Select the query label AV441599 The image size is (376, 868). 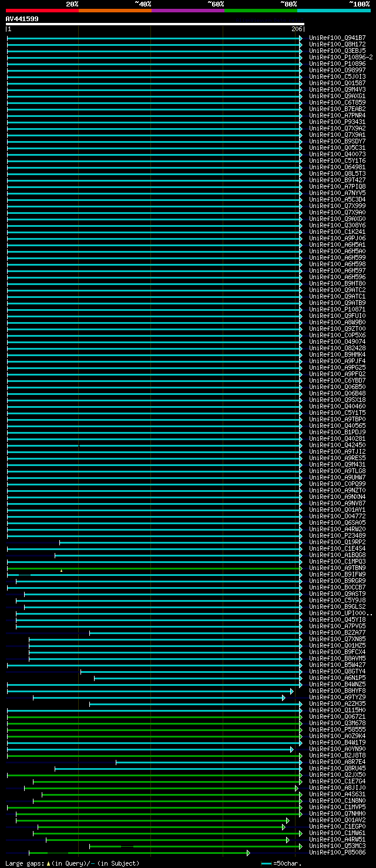click(22, 19)
